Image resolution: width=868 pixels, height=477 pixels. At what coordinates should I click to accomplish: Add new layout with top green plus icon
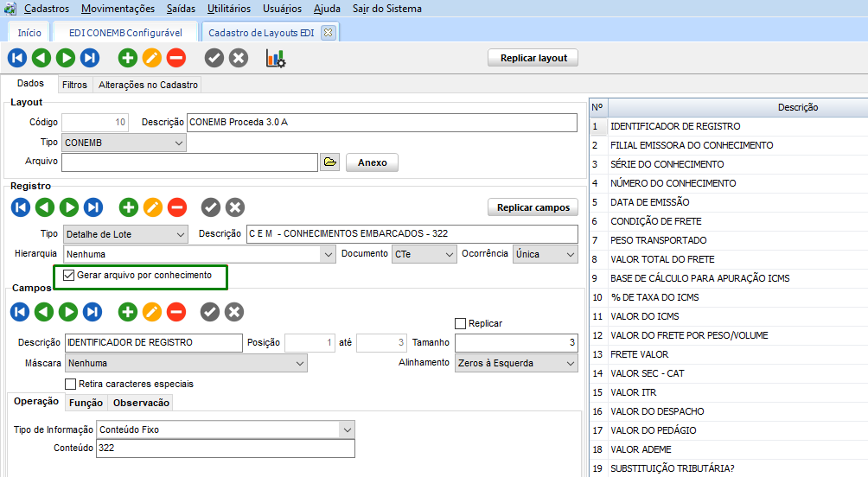click(x=128, y=58)
